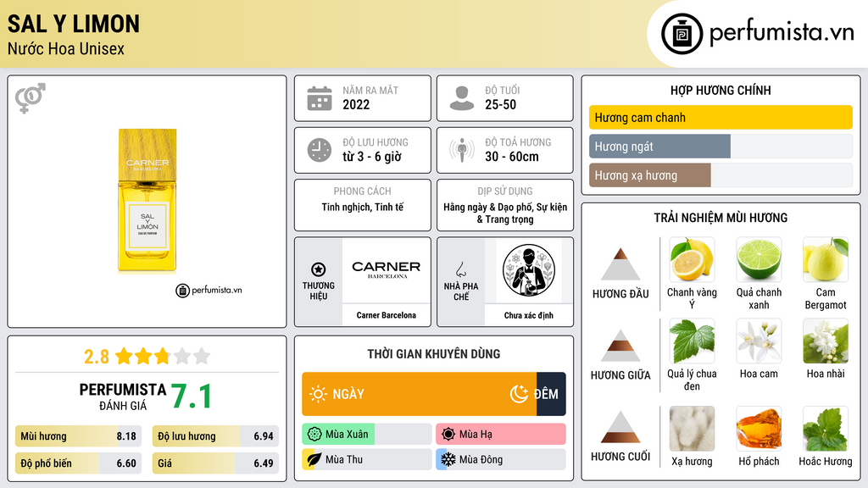868x488 pixels.
Task: Click the Hợp hương chính heading
Action: [x=721, y=90]
